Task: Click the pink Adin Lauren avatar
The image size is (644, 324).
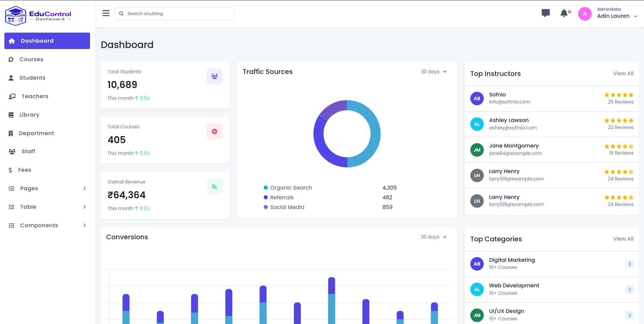Action: click(585, 14)
